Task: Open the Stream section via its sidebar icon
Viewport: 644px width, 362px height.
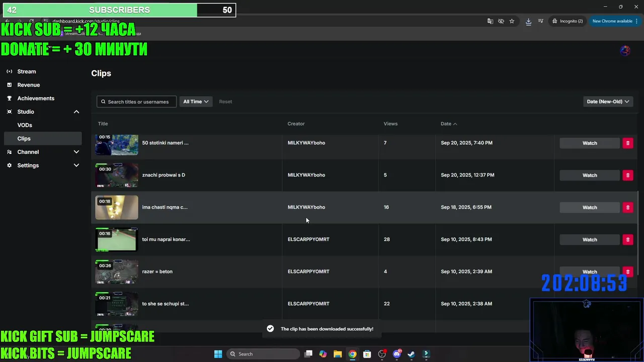Action: click(9, 71)
